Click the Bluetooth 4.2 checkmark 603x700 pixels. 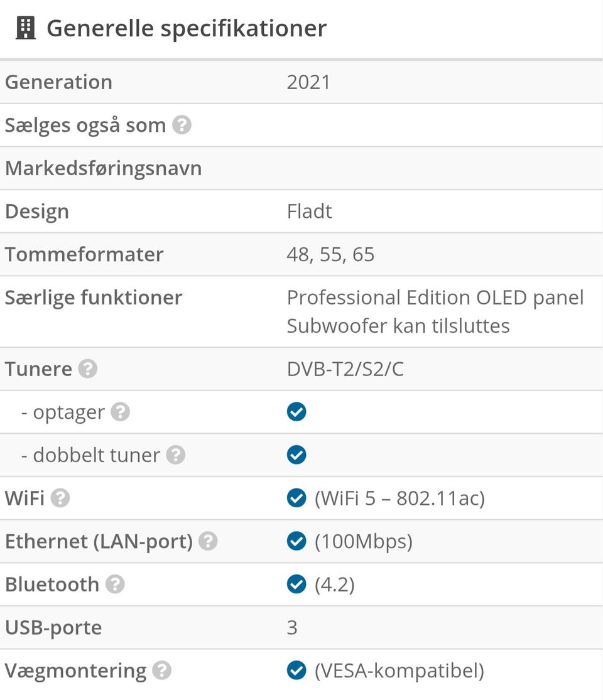pyautogui.click(x=296, y=584)
